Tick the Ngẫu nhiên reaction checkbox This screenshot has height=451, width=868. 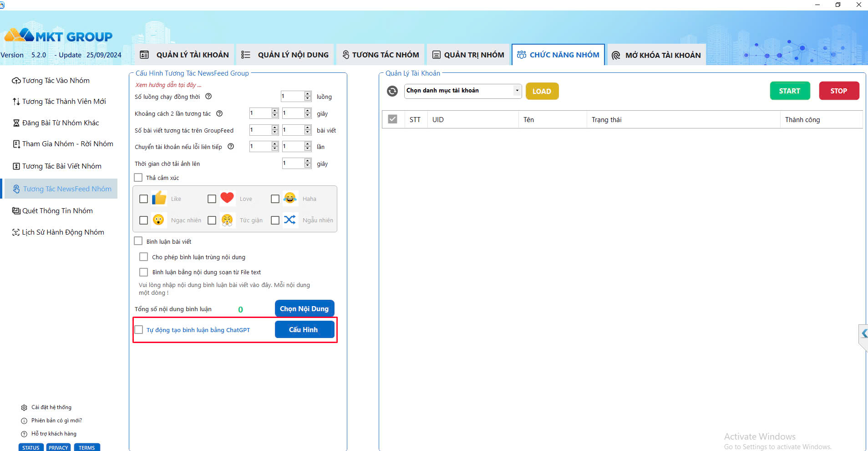275,220
